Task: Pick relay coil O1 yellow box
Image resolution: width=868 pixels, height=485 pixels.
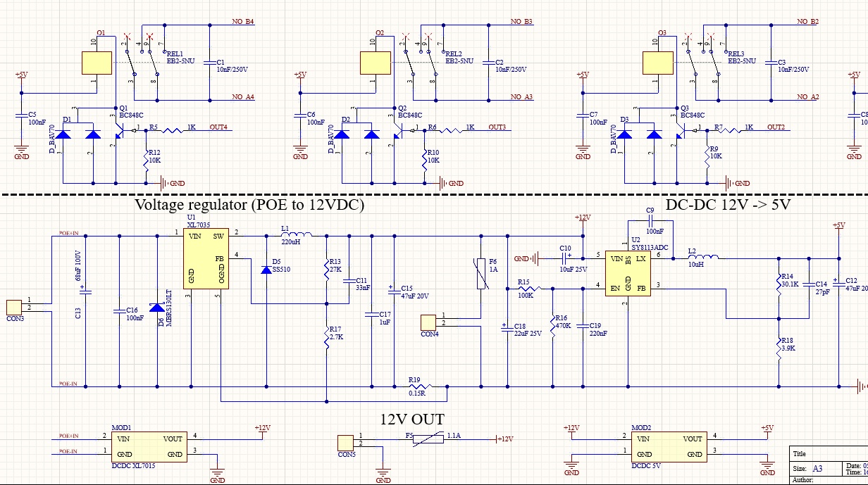Action: click(x=97, y=63)
